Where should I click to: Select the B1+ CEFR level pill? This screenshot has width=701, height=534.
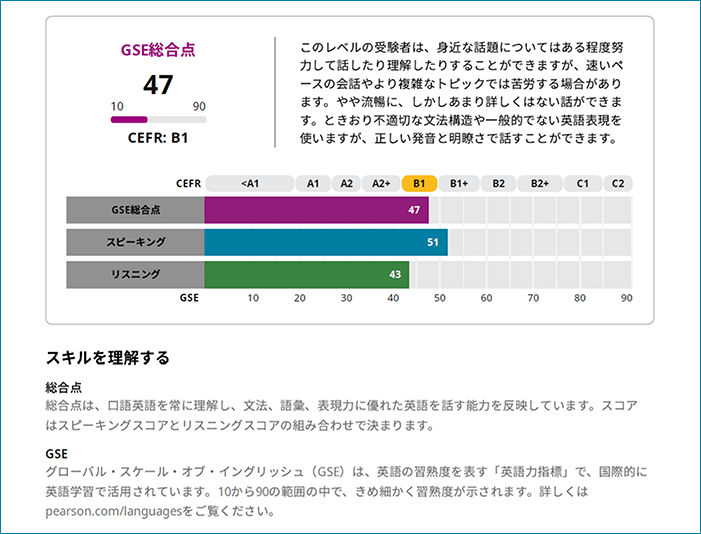coord(459,183)
